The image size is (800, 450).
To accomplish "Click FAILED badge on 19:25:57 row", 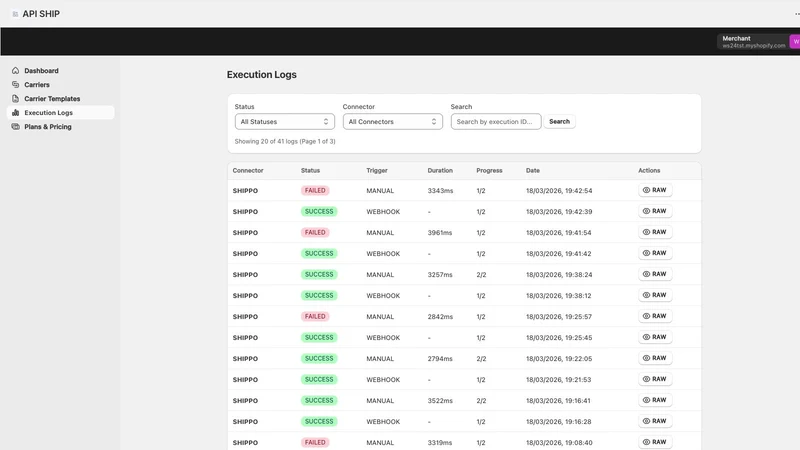I will click(x=315, y=316).
